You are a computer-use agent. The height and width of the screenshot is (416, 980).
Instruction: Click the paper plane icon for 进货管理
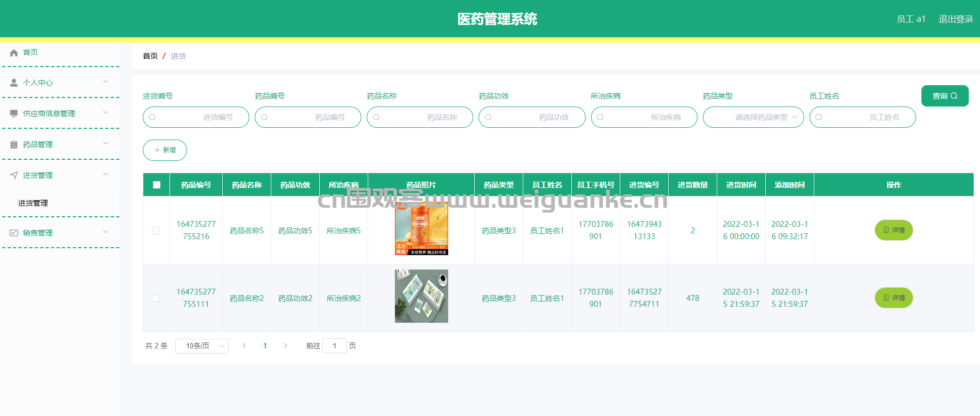tap(14, 175)
